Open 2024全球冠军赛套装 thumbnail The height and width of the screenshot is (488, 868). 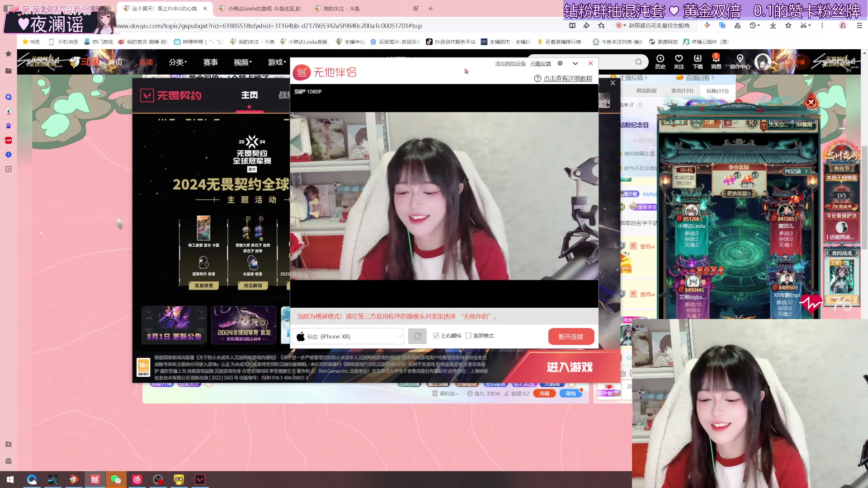[x=244, y=325]
